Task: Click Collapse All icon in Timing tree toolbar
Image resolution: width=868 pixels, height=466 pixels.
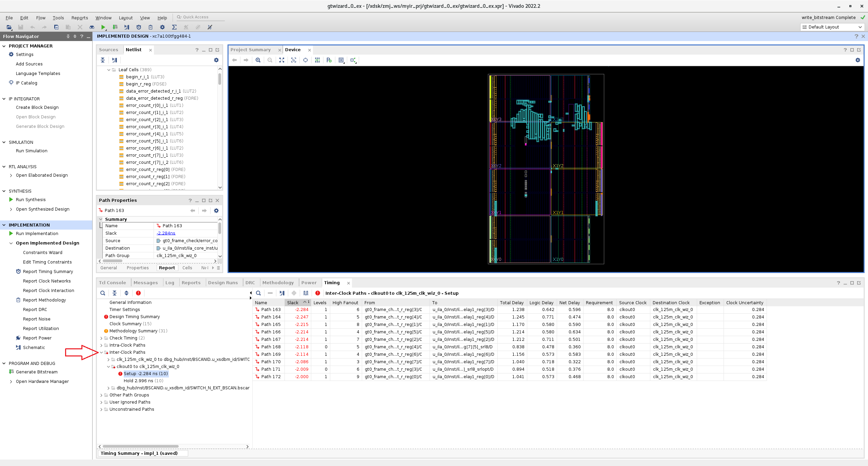Action: coord(115,293)
